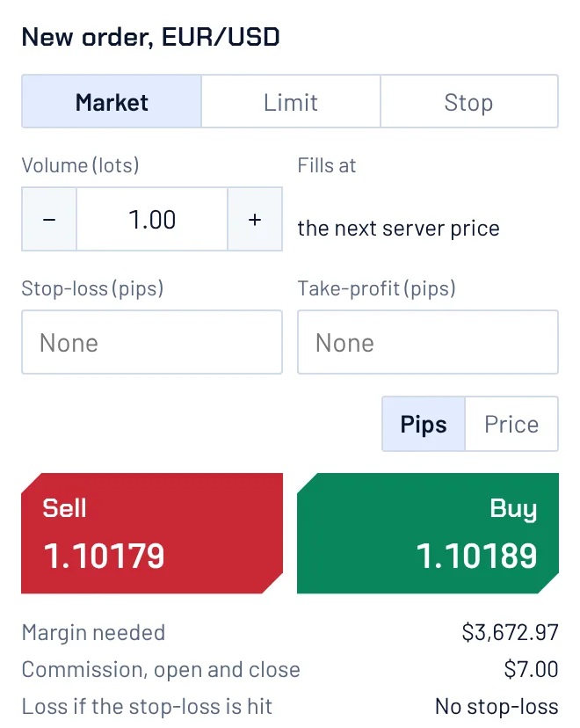The image size is (580, 728).
Task: Click 'the next server price' text
Action: 399,229
